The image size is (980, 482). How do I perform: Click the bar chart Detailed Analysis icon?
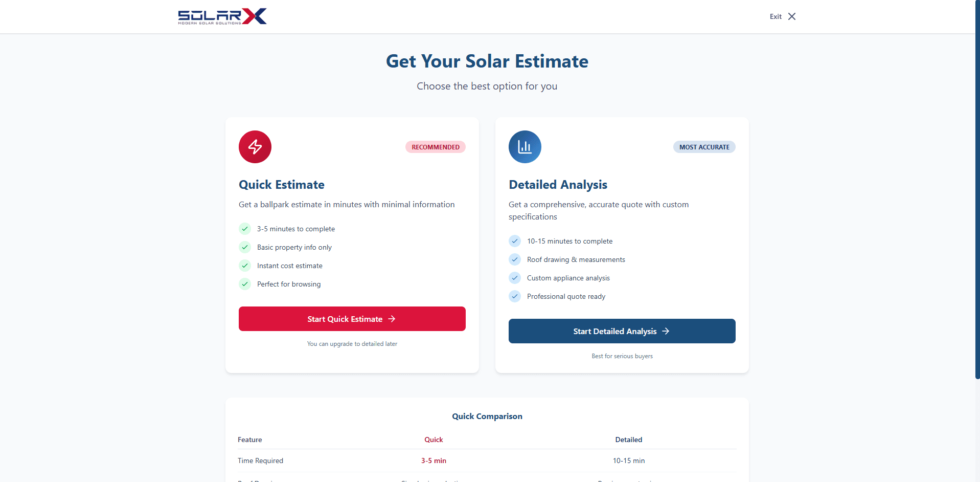coord(525,147)
